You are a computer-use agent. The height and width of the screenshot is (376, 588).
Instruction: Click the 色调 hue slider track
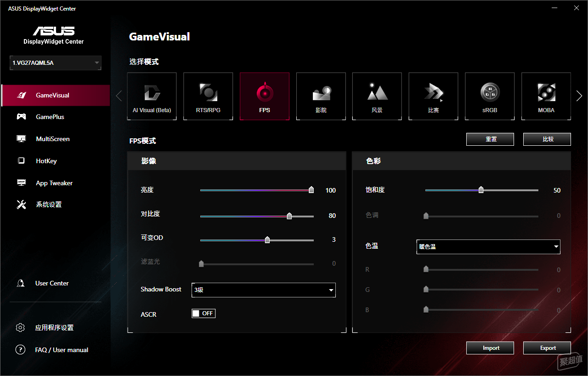click(x=482, y=216)
